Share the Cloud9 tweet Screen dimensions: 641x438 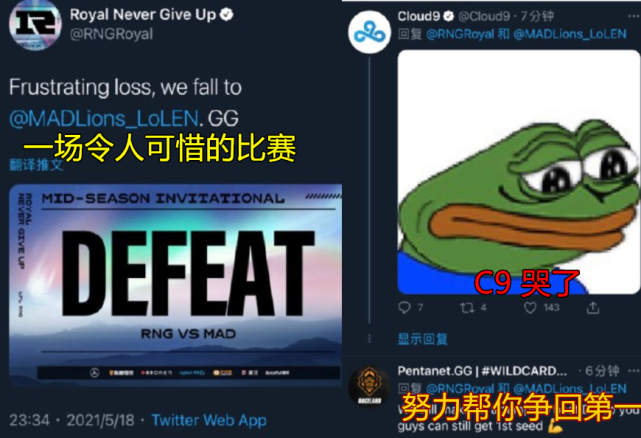click(593, 308)
